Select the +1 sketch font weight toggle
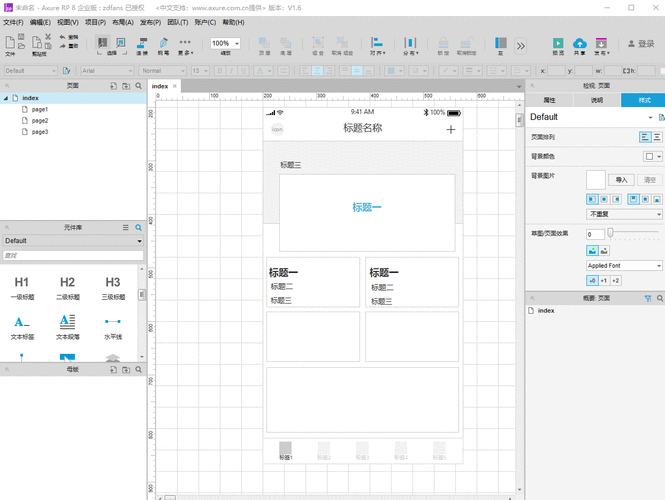This screenshot has width=665, height=500. pyautogui.click(x=603, y=280)
